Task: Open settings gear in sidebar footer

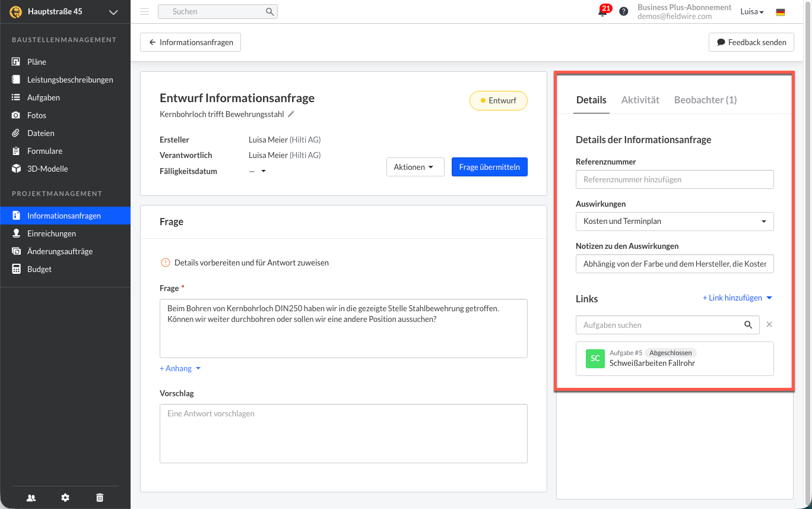Action: pos(65,498)
